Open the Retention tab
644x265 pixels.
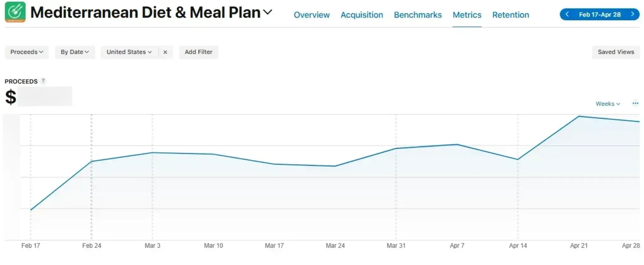[511, 15]
